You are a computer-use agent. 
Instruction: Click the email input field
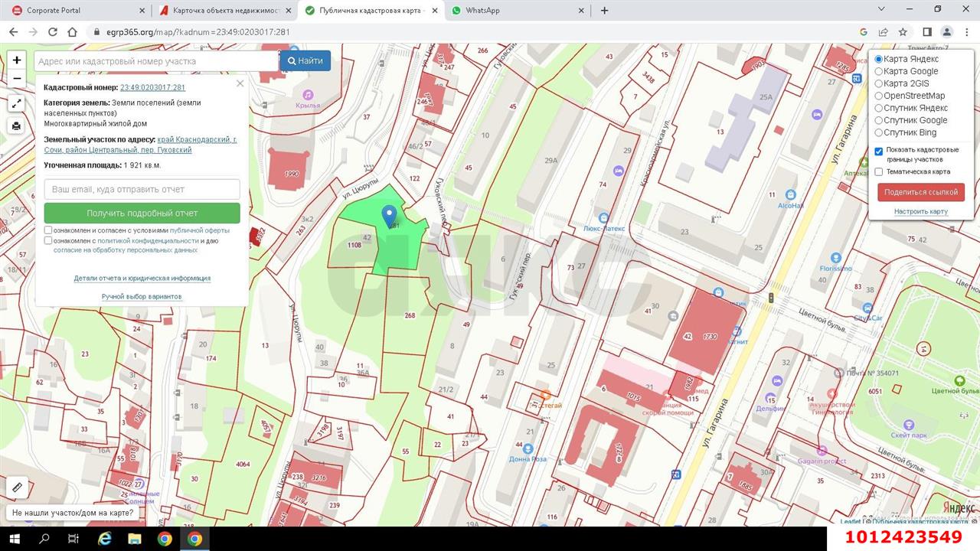point(142,189)
